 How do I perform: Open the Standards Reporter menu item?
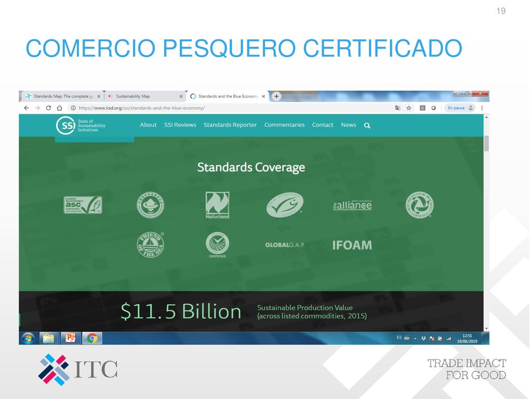point(230,125)
